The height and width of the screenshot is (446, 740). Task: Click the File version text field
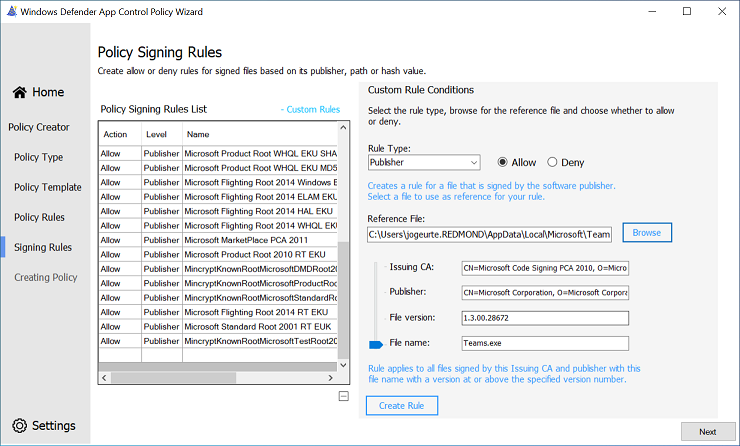click(x=544, y=318)
